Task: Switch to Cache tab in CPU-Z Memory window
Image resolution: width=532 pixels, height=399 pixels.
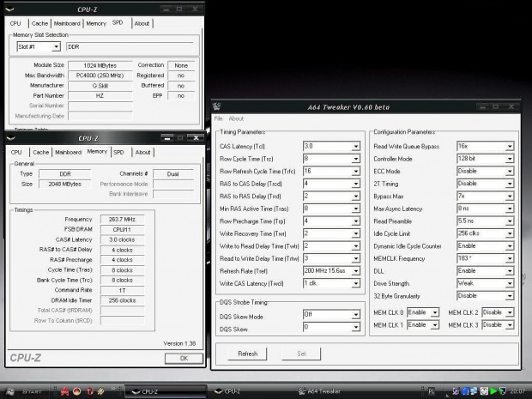Action: 40,153
